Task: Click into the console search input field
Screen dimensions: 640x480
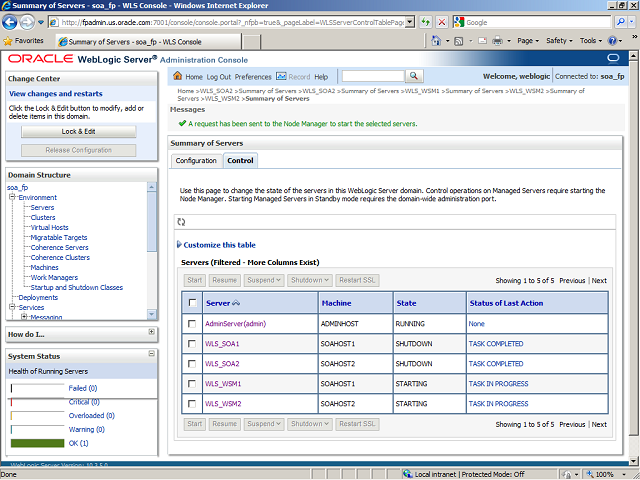Action: (x=372, y=77)
